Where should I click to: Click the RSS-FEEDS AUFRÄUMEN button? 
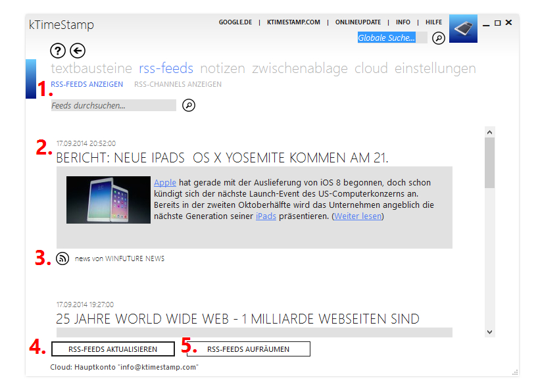pyautogui.click(x=249, y=349)
